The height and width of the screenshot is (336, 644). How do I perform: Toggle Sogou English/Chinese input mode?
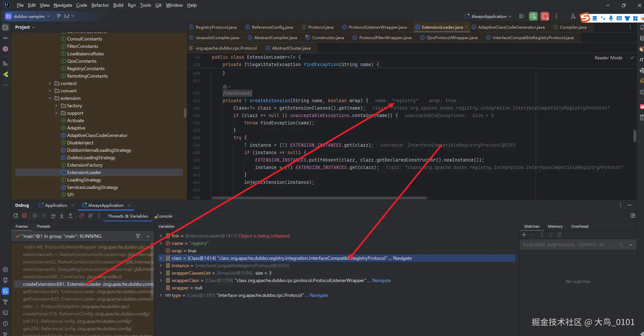[595, 18]
